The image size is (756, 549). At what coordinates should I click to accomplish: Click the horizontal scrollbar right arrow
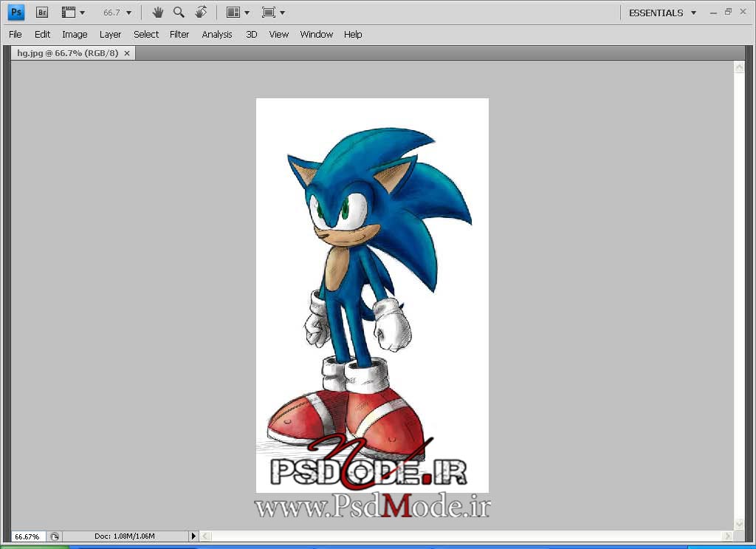click(x=727, y=536)
